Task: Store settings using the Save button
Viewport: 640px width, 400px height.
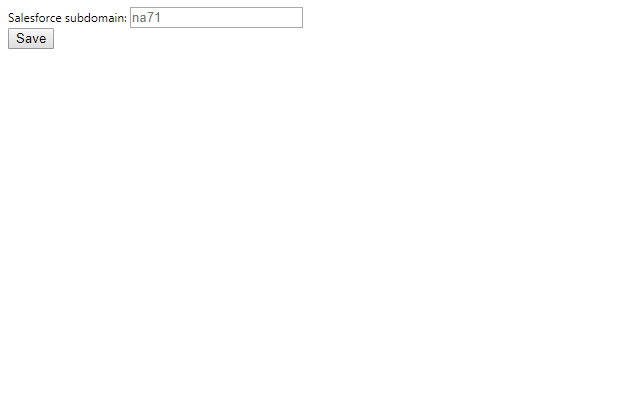Action: (31, 38)
